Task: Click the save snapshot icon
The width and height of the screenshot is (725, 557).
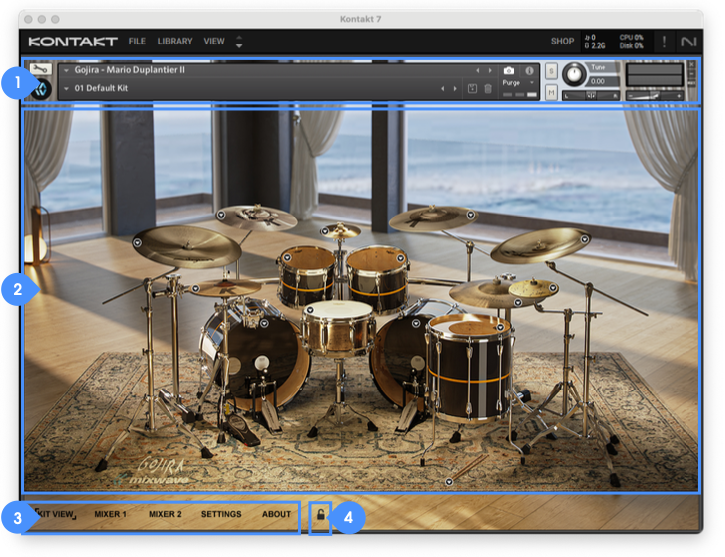Action: (472, 89)
